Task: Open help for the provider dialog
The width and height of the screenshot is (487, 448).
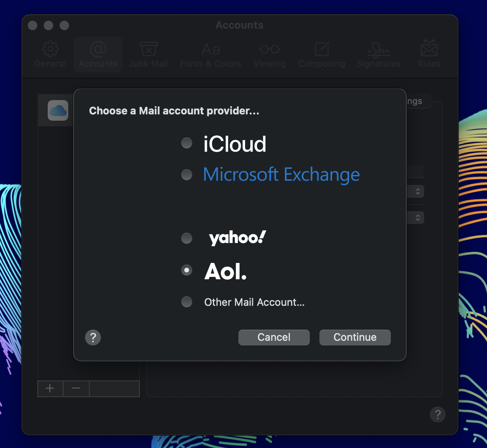Action: [93, 338]
